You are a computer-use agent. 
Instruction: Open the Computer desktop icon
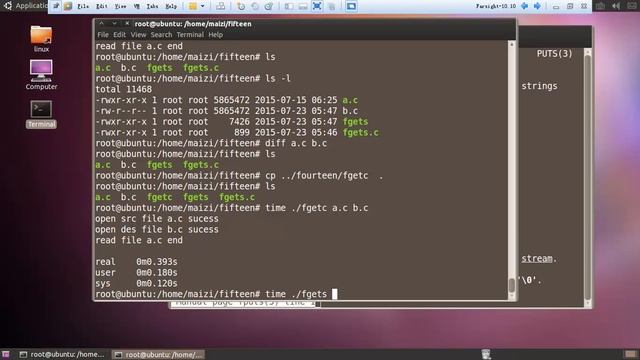click(x=41, y=75)
